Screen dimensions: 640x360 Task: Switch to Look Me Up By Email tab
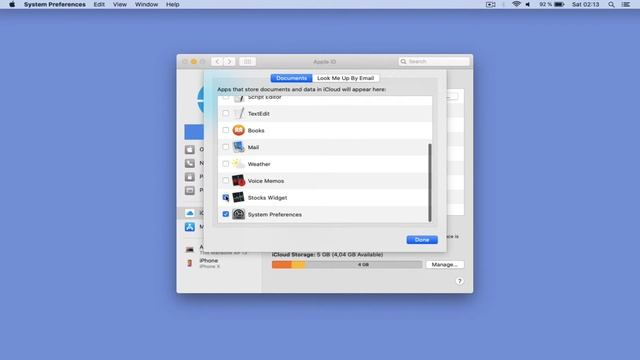(x=345, y=78)
